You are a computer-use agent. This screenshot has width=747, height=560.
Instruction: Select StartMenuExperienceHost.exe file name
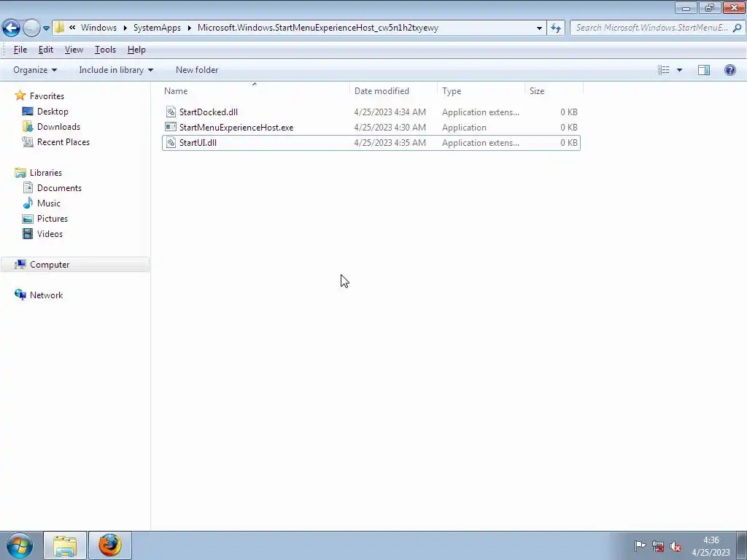pyautogui.click(x=236, y=127)
